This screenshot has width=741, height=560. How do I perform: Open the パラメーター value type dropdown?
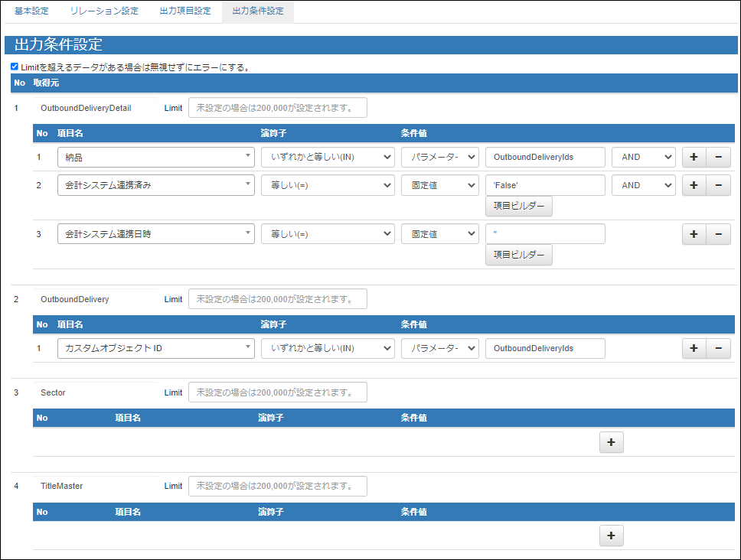coord(439,157)
